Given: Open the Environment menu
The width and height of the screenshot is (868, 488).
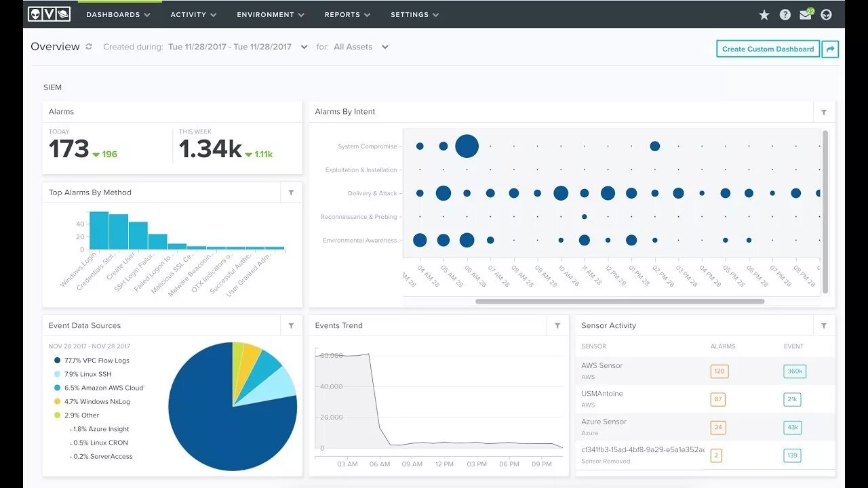Looking at the screenshot, I should click(271, 14).
